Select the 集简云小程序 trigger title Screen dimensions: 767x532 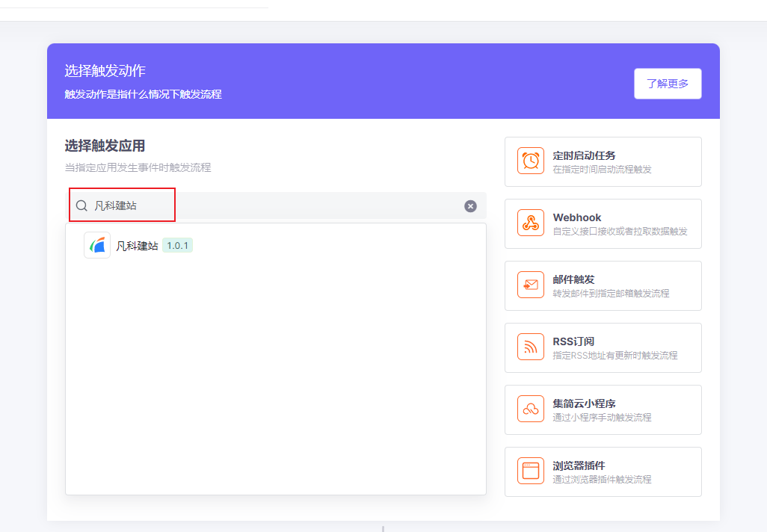(x=584, y=403)
